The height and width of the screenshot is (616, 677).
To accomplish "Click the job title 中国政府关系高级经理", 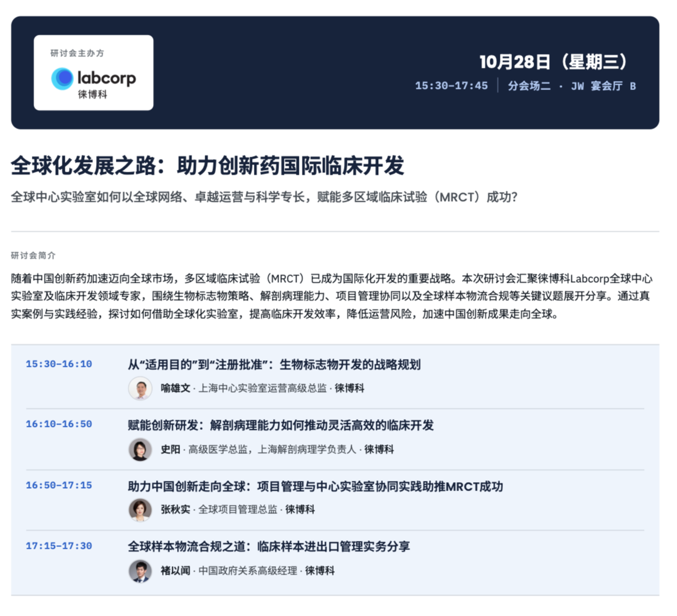I will (248, 571).
